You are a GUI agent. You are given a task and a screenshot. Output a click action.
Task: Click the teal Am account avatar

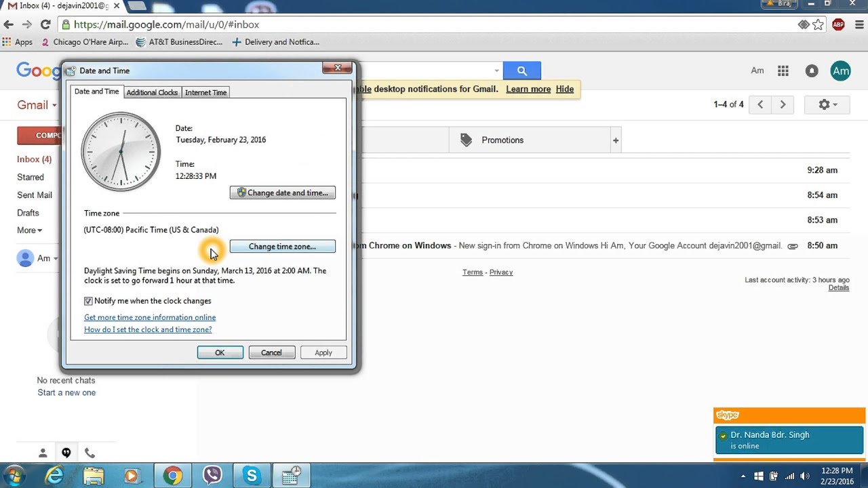point(841,70)
